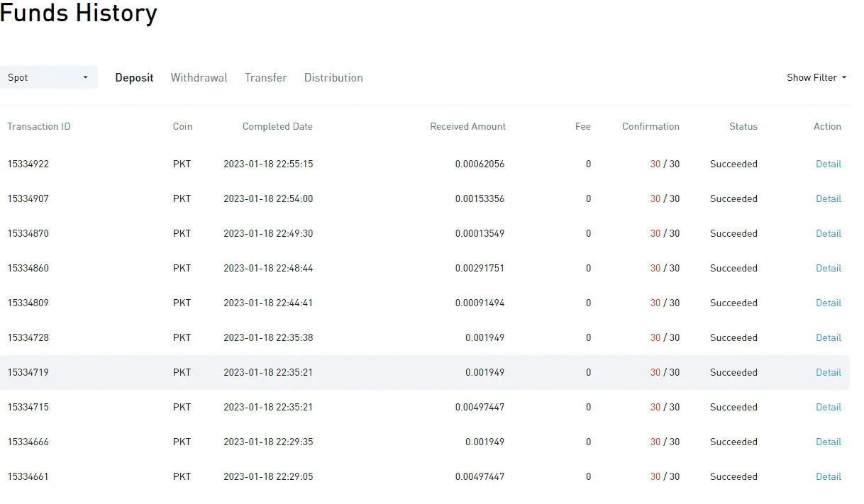Click completed date 2023-01-18 22:29:05
The image size is (864, 504).
(x=268, y=476)
